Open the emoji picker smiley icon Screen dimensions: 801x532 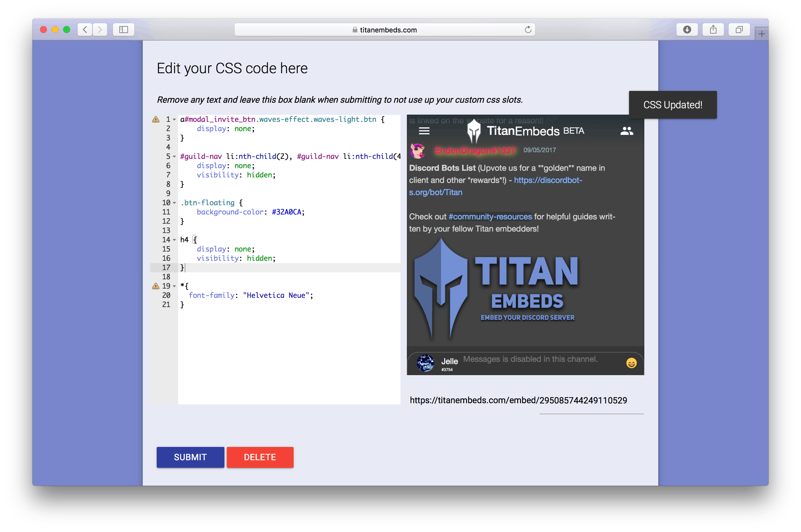[631, 363]
